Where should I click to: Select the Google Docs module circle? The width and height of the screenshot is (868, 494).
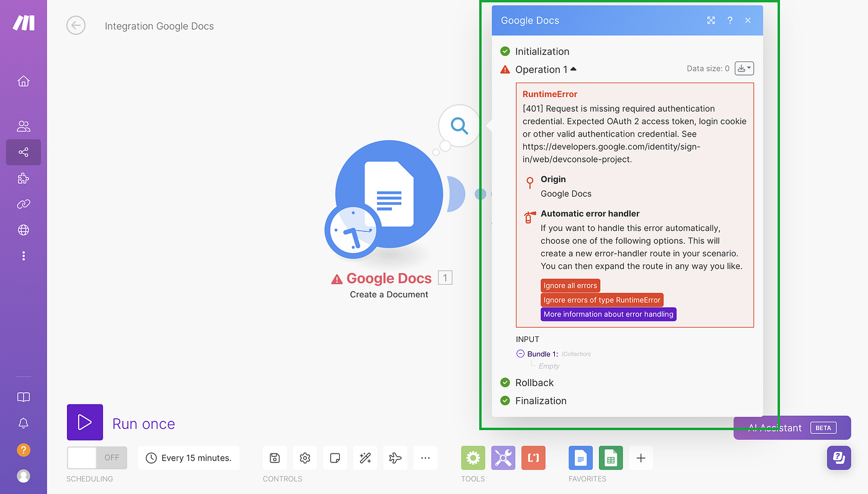[390, 194]
